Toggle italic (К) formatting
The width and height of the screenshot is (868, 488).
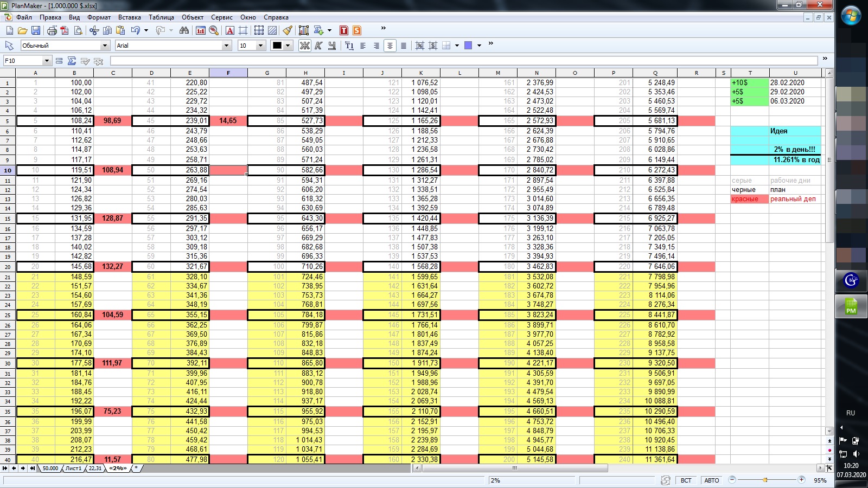pyautogui.click(x=318, y=46)
